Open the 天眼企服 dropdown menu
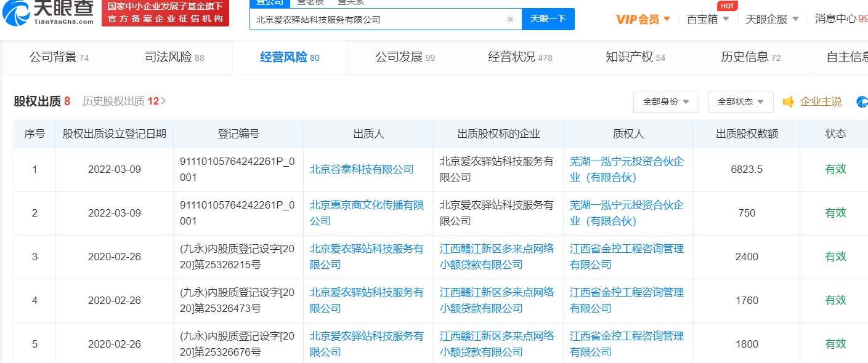Viewport: 868px width, 363px height. pyautogui.click(x=772, y=19)
